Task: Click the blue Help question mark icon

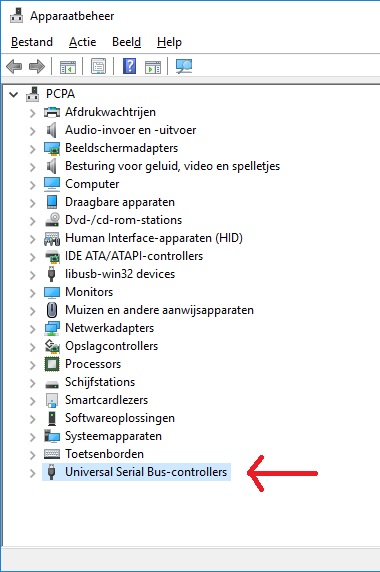Action: point(129,66)
